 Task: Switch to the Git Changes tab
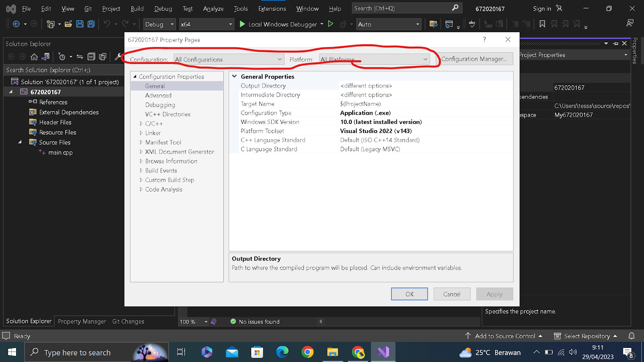pyautogui.click(x=128, y=321)
